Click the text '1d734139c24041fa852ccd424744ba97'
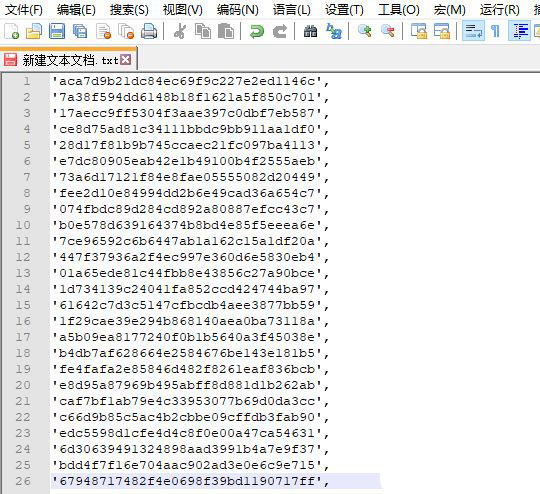540x494 pixels. pyautogui.click(x=187, y=289)
